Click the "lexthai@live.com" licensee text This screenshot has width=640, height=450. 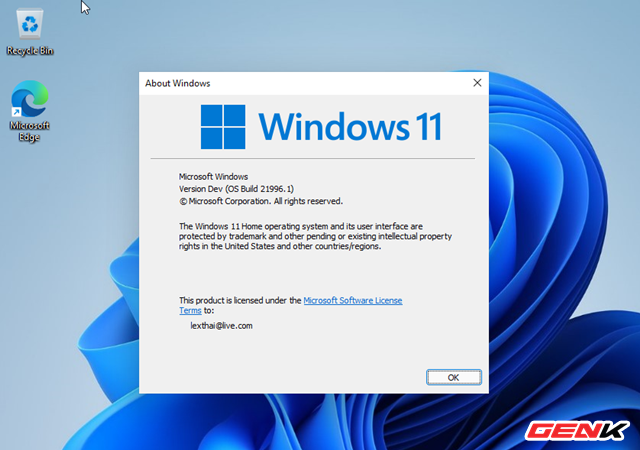[221, 326]
